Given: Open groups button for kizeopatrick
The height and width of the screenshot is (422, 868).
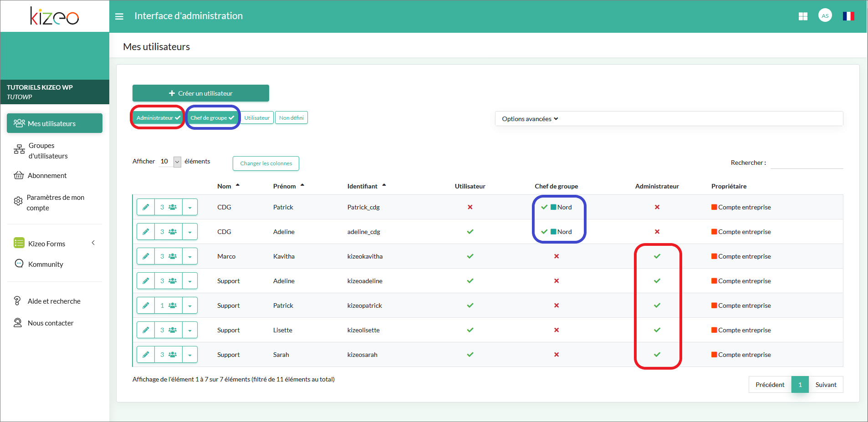Looking at the screenshot, I should click(x=168, y=305).
